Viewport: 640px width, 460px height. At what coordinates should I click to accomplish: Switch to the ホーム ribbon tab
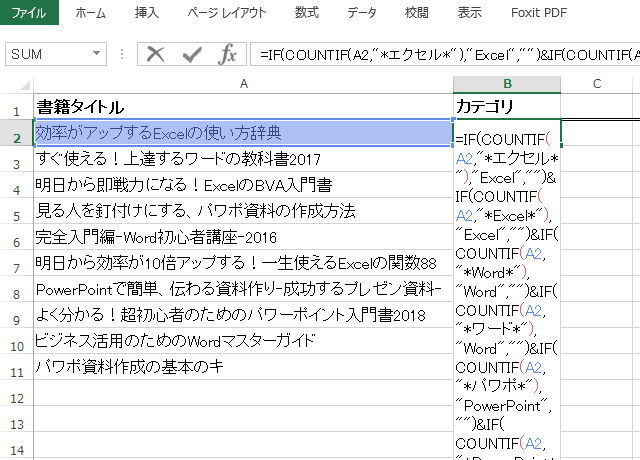point(91,13)
